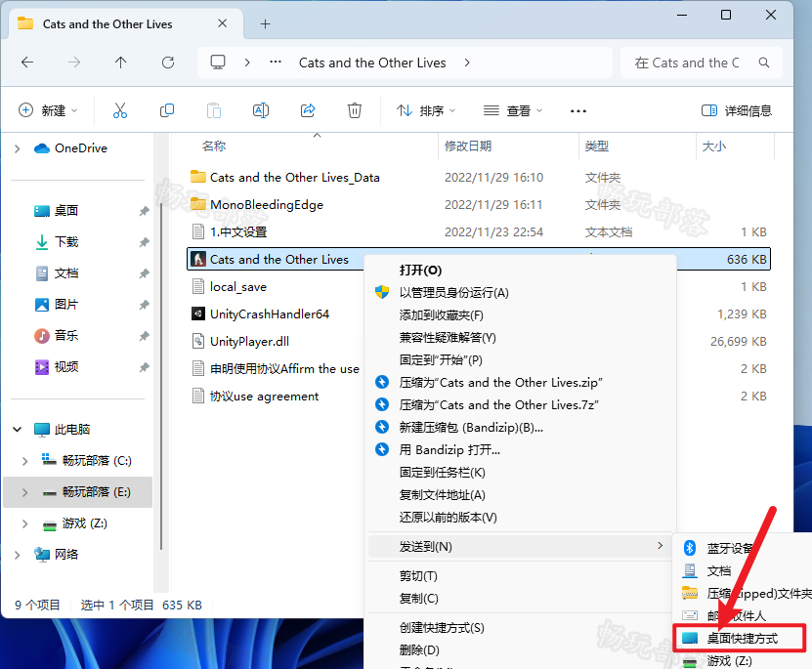Click the Cut scissors icon
812x669 pixels.
pos(119,110)
